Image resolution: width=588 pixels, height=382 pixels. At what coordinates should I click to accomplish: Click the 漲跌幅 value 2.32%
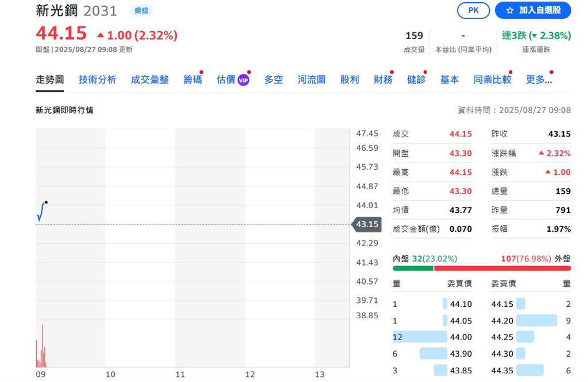[555, 154]
